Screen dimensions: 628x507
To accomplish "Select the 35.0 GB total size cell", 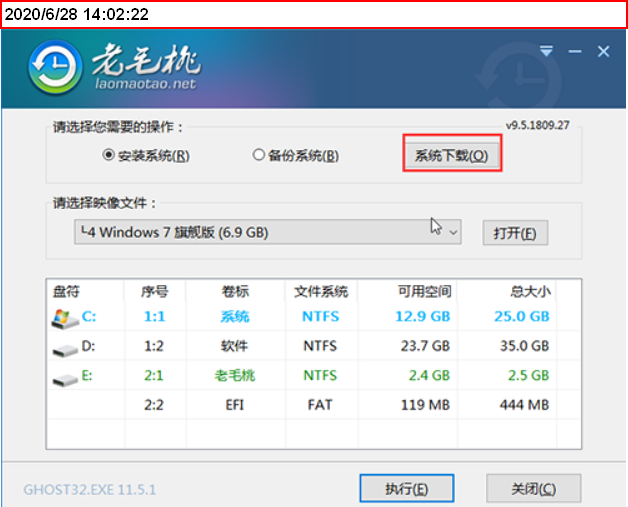I will [525, 346].
